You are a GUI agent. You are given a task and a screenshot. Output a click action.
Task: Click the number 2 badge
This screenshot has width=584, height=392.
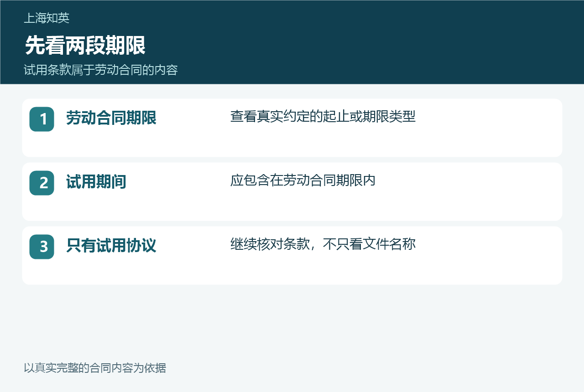(x=42, y=183)
